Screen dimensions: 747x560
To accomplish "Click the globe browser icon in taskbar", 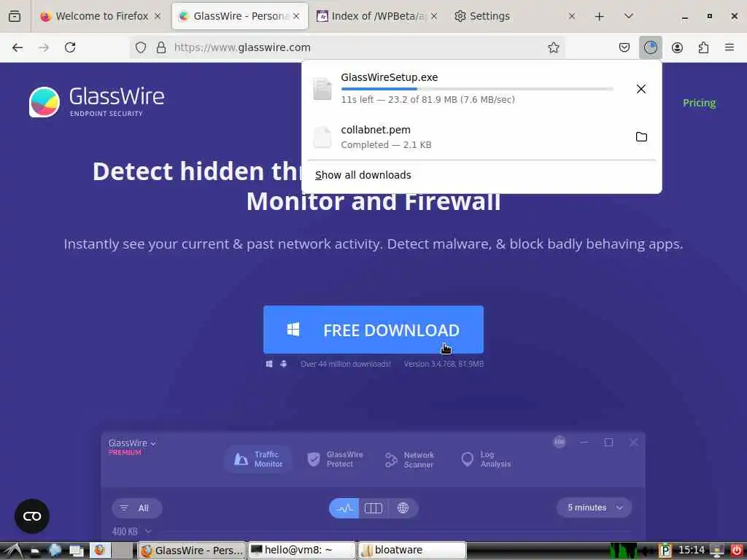I will [55, 550].
